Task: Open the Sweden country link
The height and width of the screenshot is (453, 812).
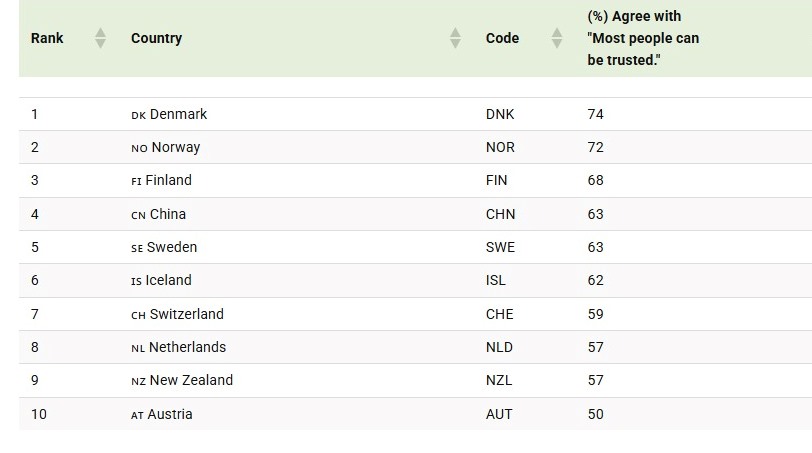Action: pos(172,247)
